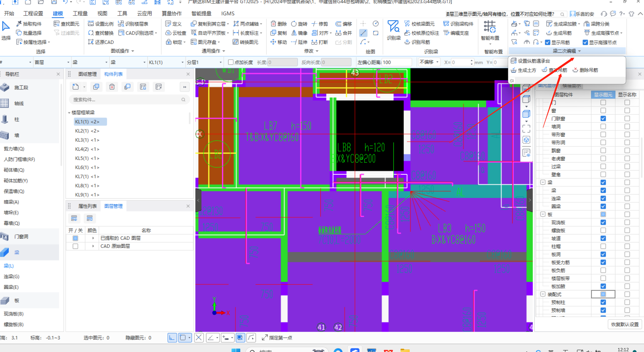Click the large 识别梁 recognize beam icon
The image size is (644, 352).
point(393,30)
